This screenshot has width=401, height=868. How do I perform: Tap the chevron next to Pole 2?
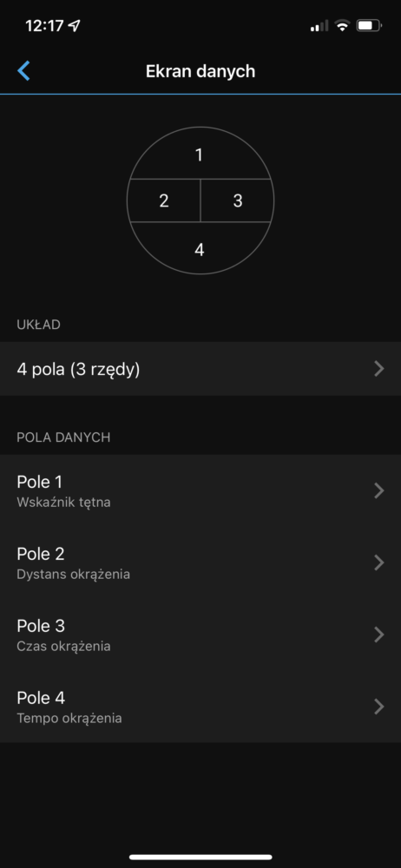click(379, 562)
